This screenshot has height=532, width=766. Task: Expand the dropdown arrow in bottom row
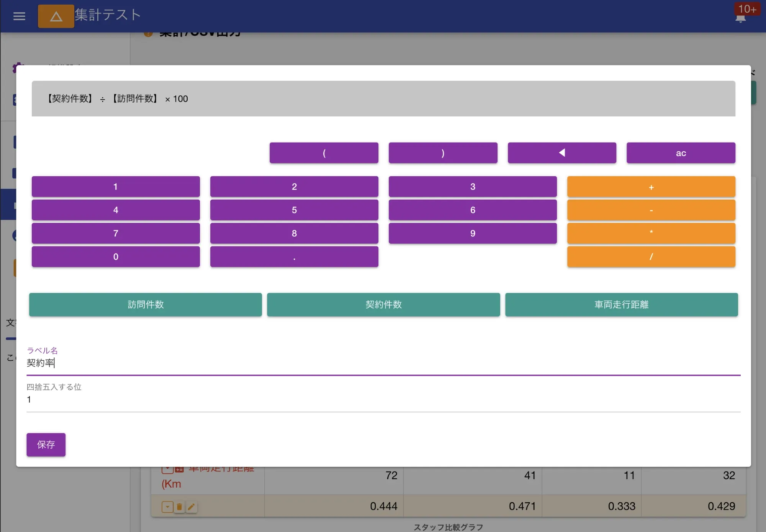pyautogui.click(x=167, y=507)
